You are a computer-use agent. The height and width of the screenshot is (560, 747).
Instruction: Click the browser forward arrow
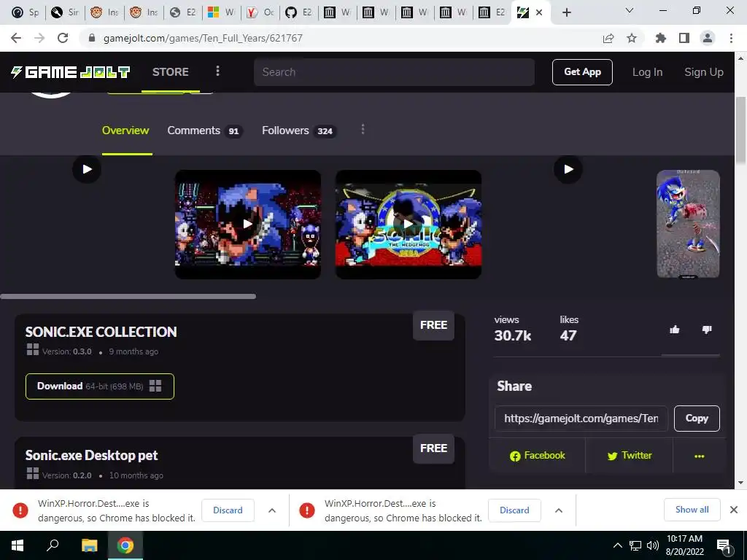click(x=39, y=38)
